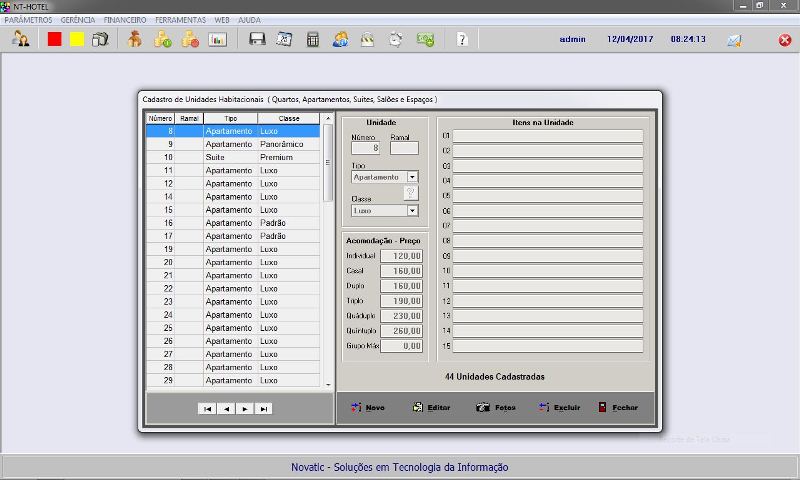This screenshot has height=480, width=800.
Task: Open the Classe dropdown showing Luxo
Action: pyautogui.click(x=412, y=211)
